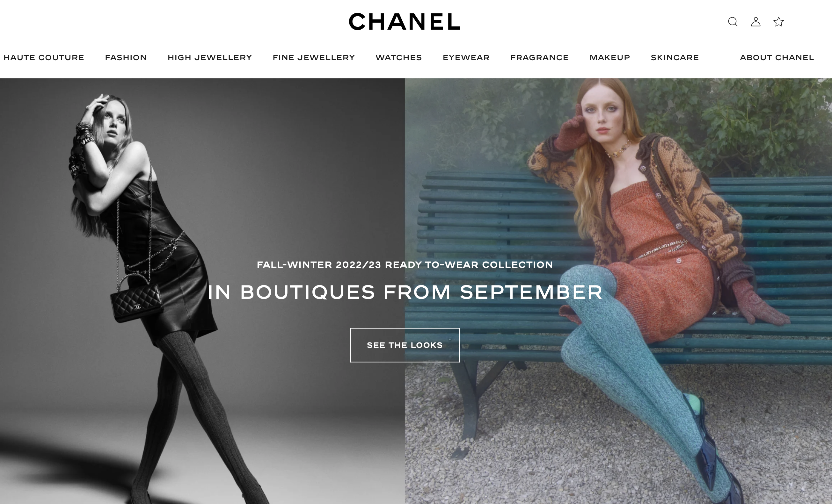Click the color photo of model on bench
The height and width of the screenshot is (504, 832).
click(618, 291)
